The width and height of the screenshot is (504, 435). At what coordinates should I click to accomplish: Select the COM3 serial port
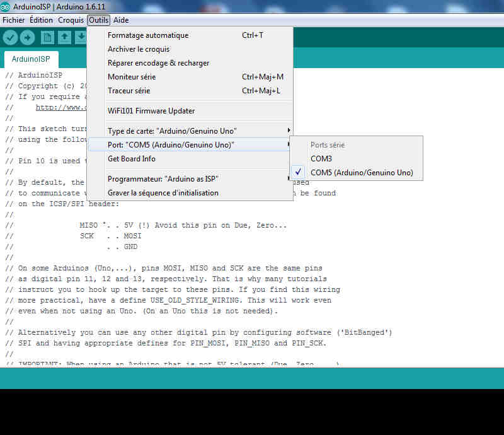356,159
